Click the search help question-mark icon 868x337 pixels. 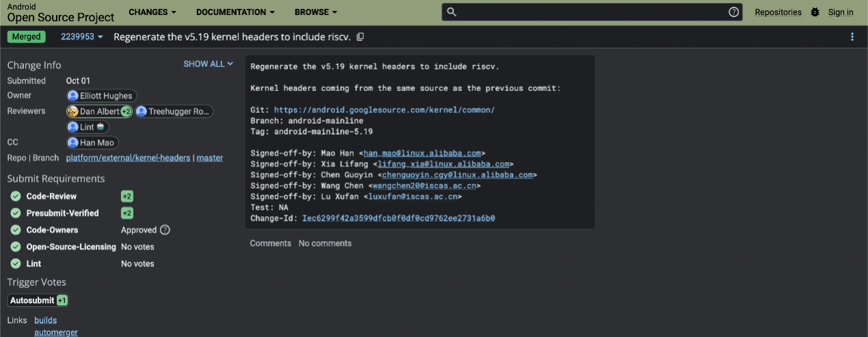click(734, 12)
